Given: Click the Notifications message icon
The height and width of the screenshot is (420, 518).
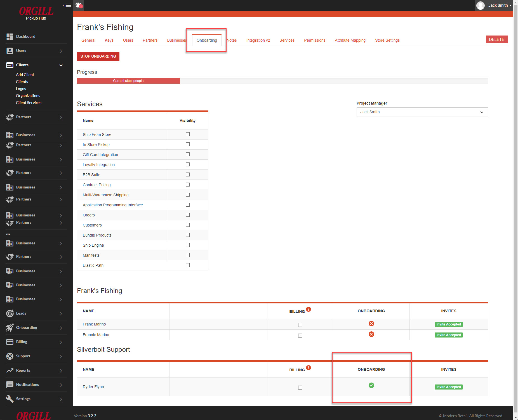Looking at the screenshot, I should tap(10, 384).
